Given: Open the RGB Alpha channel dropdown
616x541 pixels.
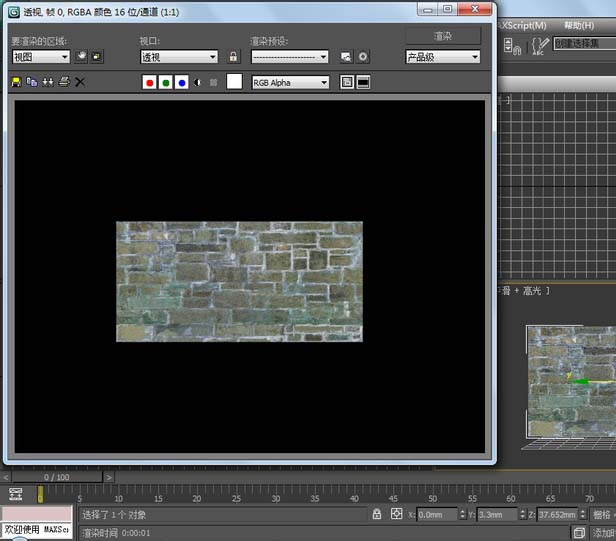Looking at the screenshot, I should pos(290,82).
